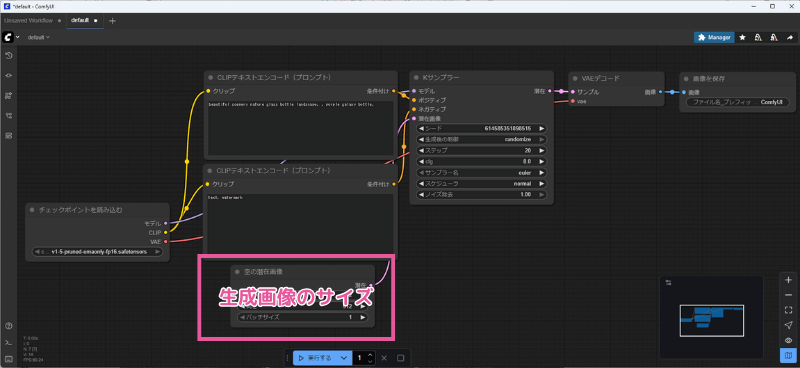This screenshot has width=800, height=368.
Task: Collapse the チェックポイントを読み込む node dot
Action: [x=32, y=210]
